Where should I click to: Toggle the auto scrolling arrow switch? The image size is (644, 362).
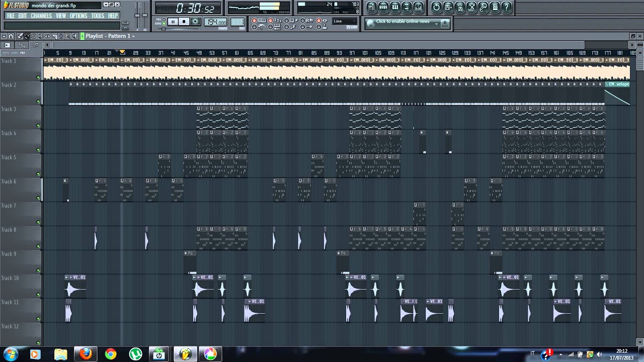pos(303,27)
